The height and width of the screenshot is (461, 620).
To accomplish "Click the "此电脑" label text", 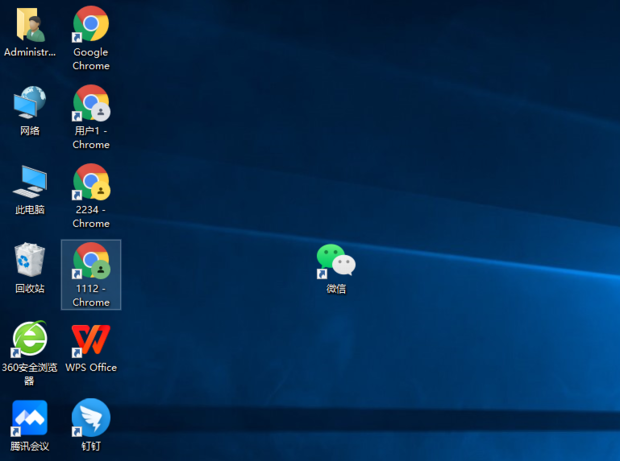I will point(30,210).
